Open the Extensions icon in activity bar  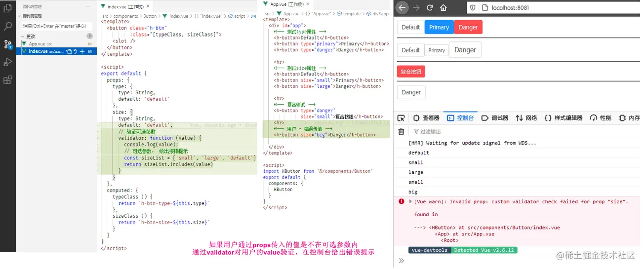point(7,79)
